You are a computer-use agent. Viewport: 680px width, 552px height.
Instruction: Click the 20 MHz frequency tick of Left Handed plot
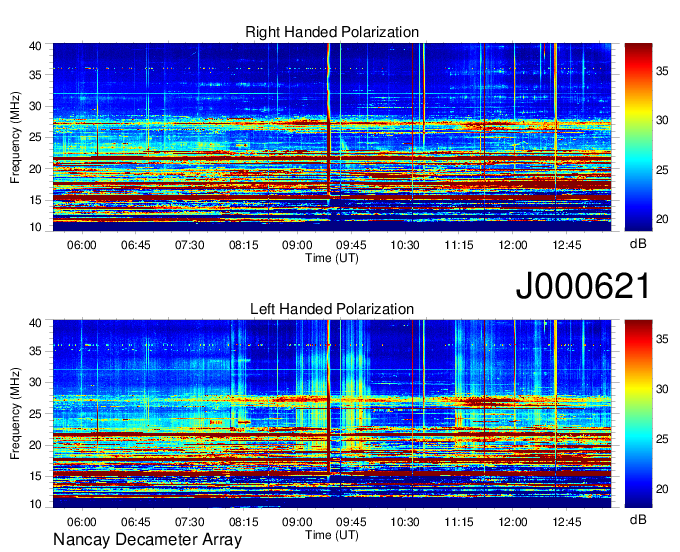[x=35, y=445]
